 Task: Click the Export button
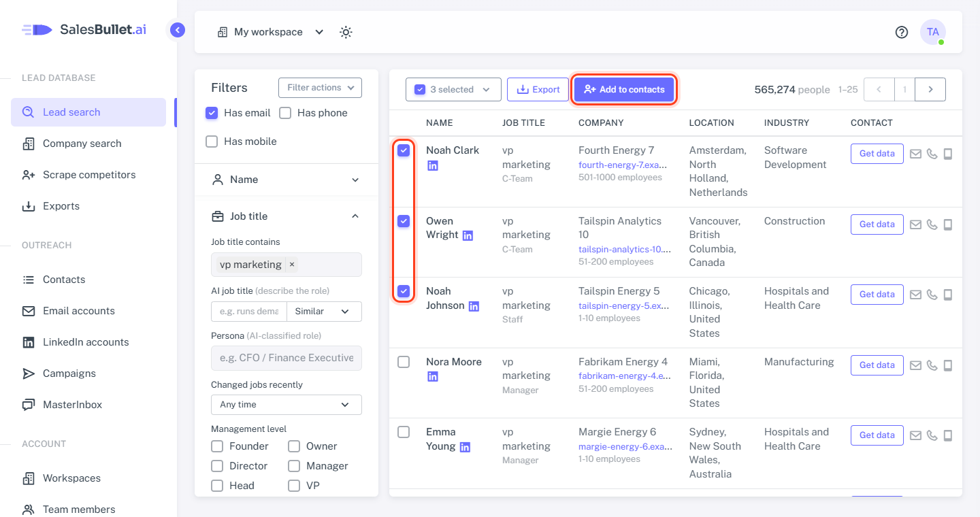[538, 89]
